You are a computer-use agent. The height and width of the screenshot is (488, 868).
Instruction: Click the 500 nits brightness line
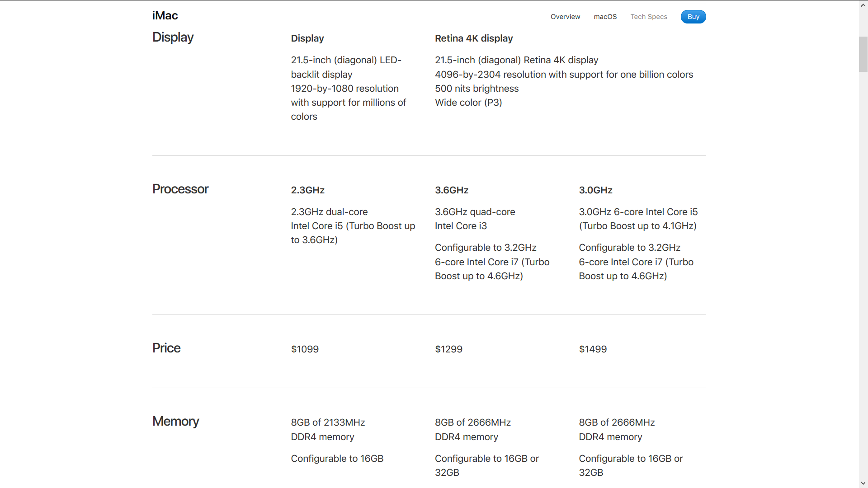(476, 89)
